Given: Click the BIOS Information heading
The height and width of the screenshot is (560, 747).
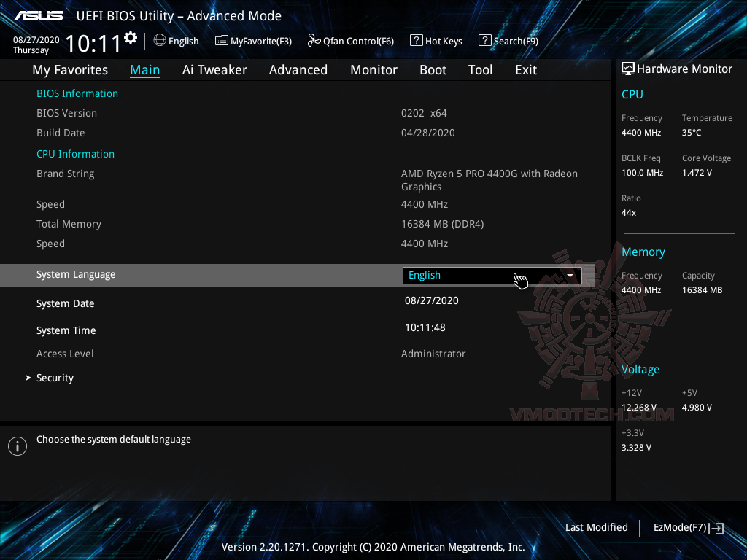Looking at the screenshot, I should [x=77, y=93].
